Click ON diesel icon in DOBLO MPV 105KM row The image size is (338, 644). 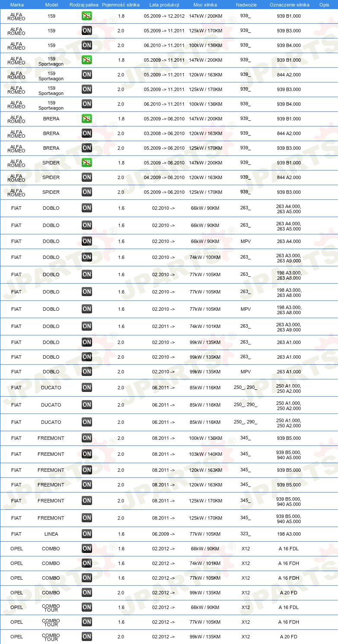[87, 309]
